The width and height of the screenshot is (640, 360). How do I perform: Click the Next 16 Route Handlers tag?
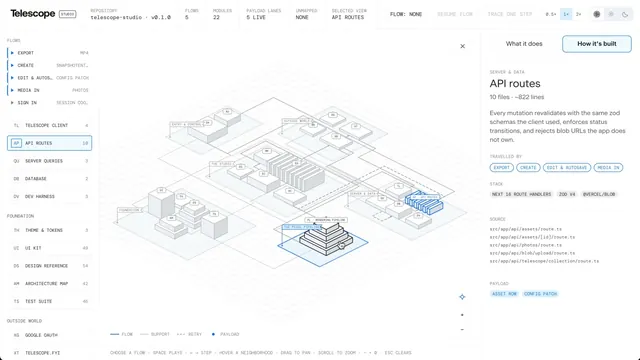coord(521,194)
